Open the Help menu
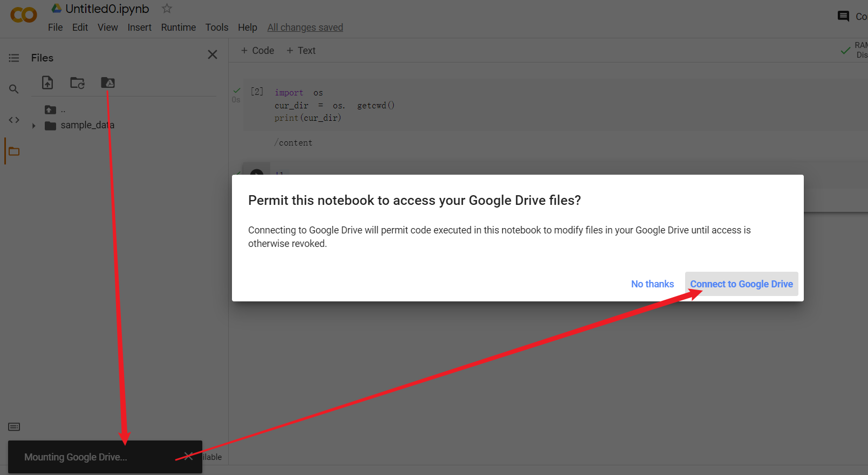 248,27
